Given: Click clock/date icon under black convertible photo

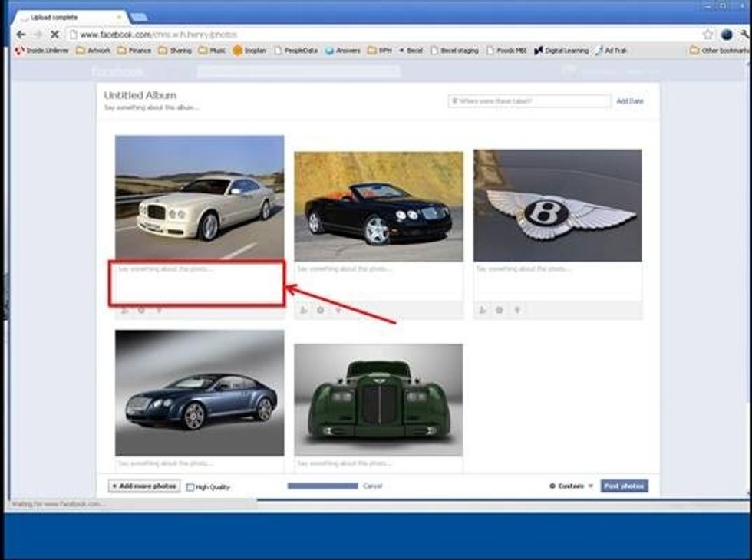Looking at the screenshot, I should point(321,310).
